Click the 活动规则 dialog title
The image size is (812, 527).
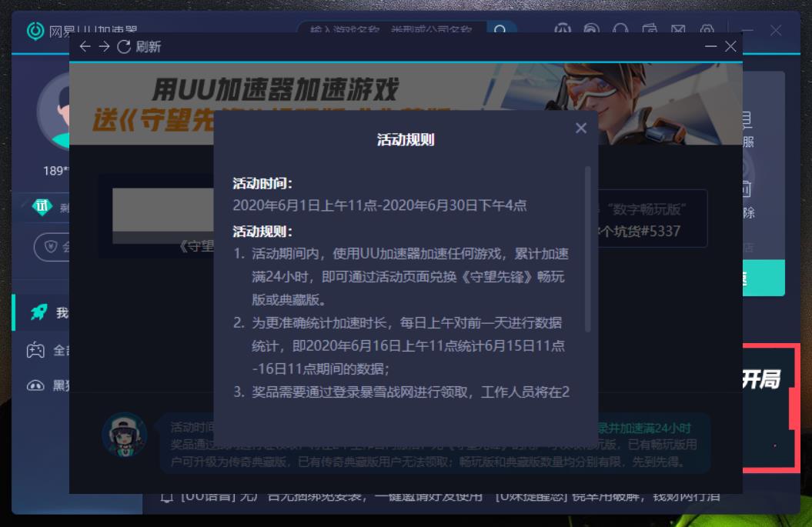[406, 140]
